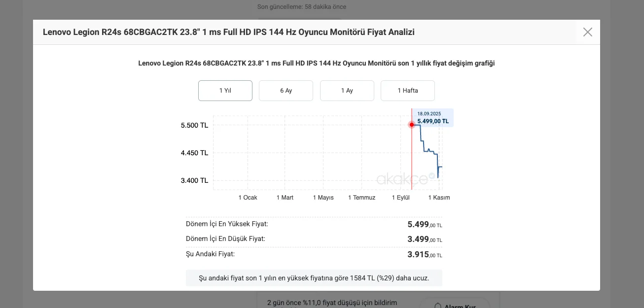Screen dimensions: 644x308
Task: Click Dönem İçi En Düşük Fiyat label
Action: click(225, 239)
